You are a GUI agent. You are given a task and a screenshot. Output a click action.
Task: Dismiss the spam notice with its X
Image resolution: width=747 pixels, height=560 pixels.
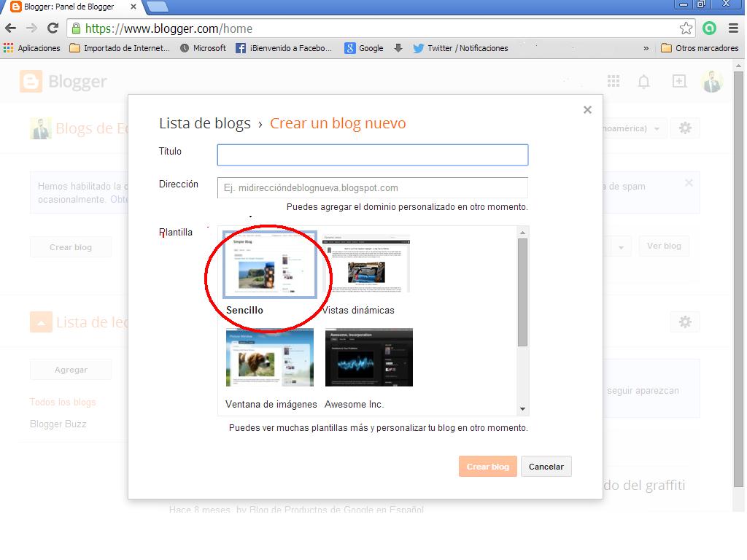point(689,183)
